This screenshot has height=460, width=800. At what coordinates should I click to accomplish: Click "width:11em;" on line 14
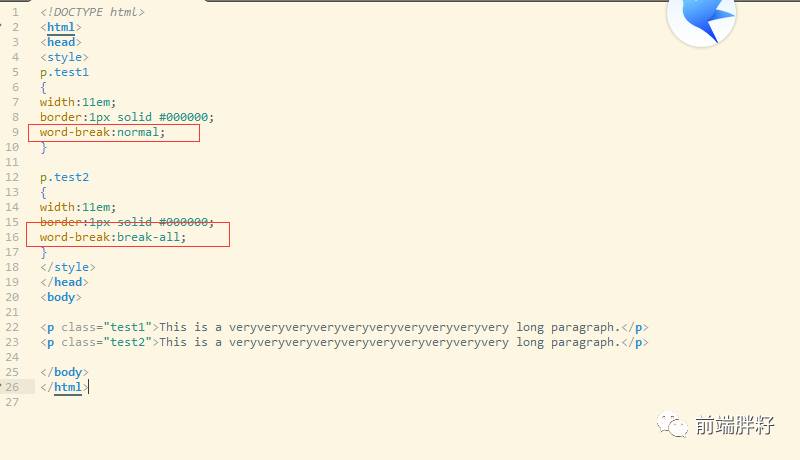point(78,207)
